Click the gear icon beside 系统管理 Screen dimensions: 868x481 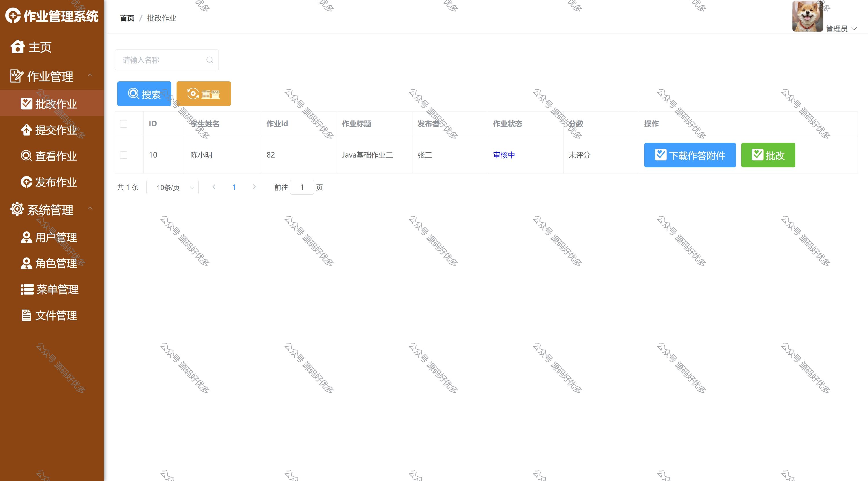pos(17,209)
